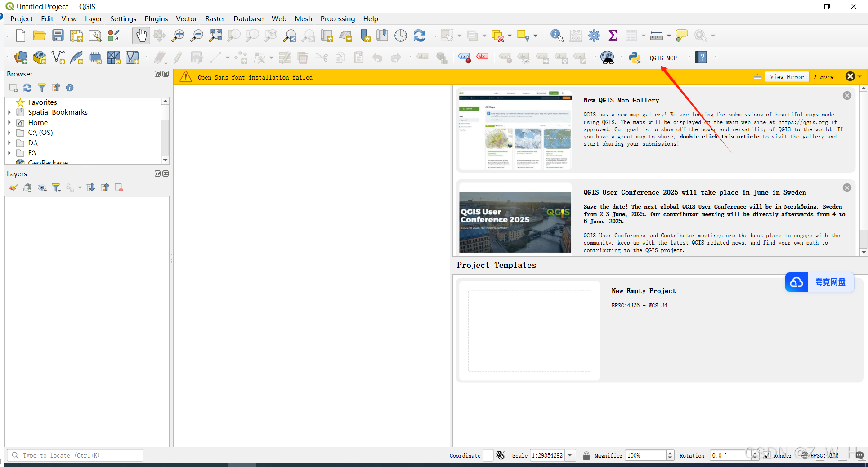Open the Processing Toolbox gear icon
Screen dimensions: 868x467
coord(594,36)
